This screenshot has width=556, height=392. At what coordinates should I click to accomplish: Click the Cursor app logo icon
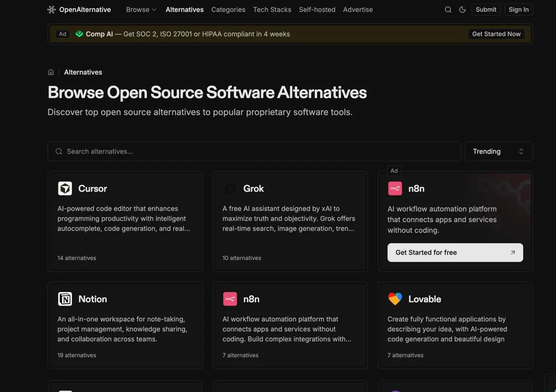point(65,188)
